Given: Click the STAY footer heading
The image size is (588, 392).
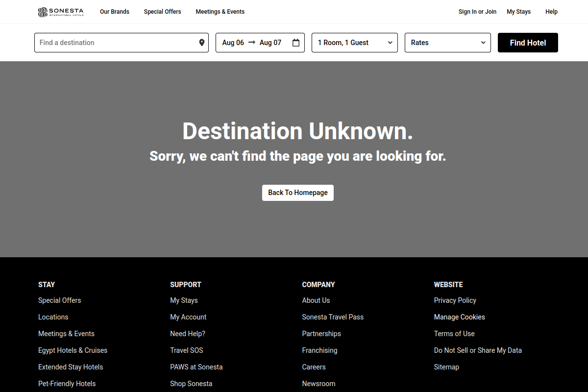Looking at the screenshot, I should pos(47,285).
